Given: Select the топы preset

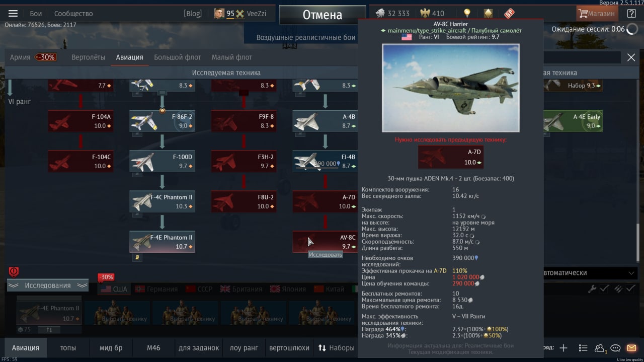Looking at the screenshot, I should click(x=68, y=348).
